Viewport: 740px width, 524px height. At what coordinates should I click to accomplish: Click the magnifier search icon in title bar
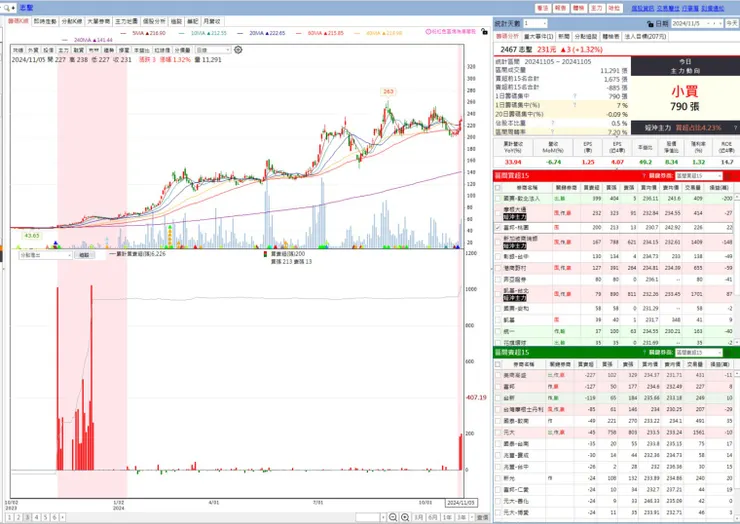6,8
